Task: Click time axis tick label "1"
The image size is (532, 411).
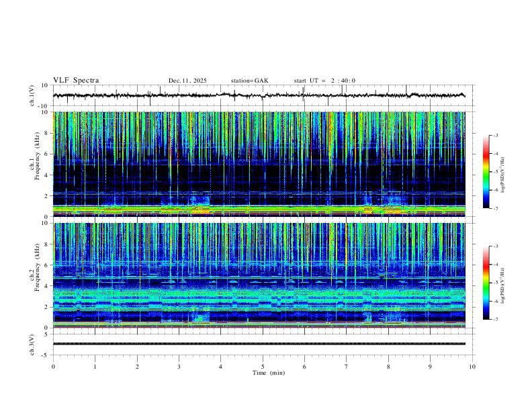Action: (95, 367)
